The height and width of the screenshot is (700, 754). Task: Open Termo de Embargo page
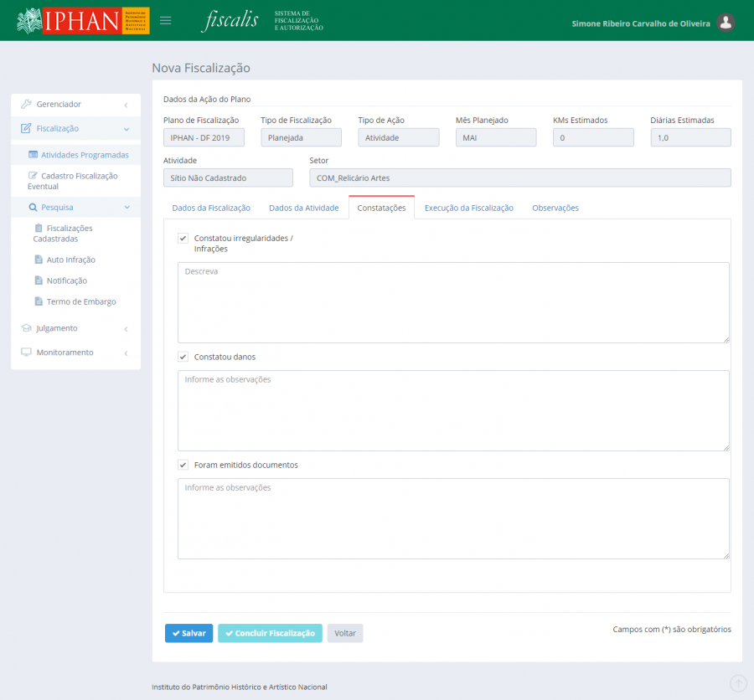(80, 301)
